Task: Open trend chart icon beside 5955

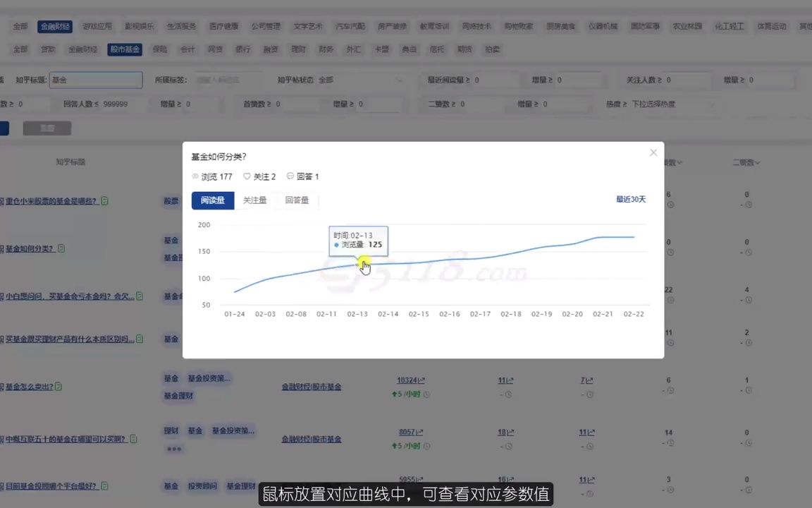Action: click(x=419, y=480)
